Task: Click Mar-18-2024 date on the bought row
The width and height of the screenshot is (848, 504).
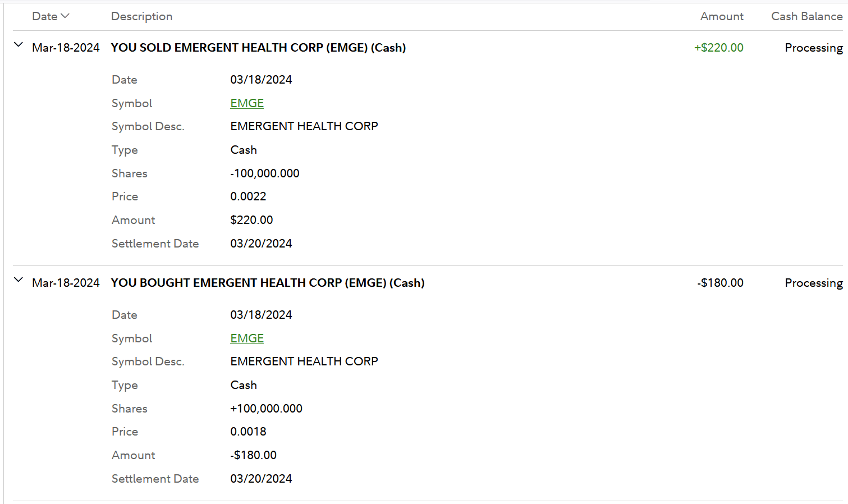Action: click(66, 283)
